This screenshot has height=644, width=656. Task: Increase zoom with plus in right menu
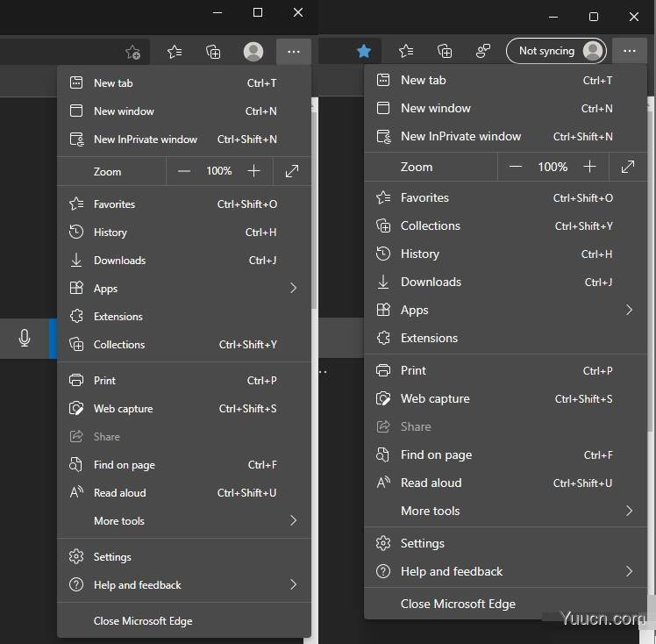pyautogui.click(x=589, y=167)
